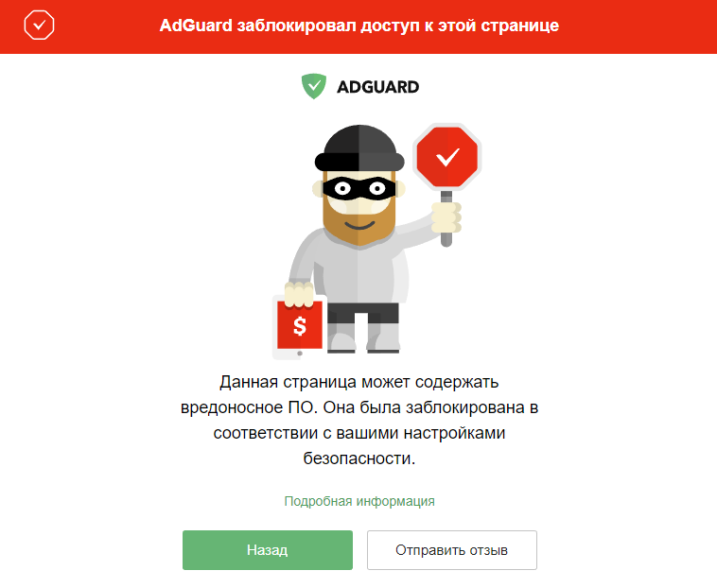This screenshot has width=717, height=588.
Task: Click the Отправить отзыв button
Action: (x=452, y=550)
